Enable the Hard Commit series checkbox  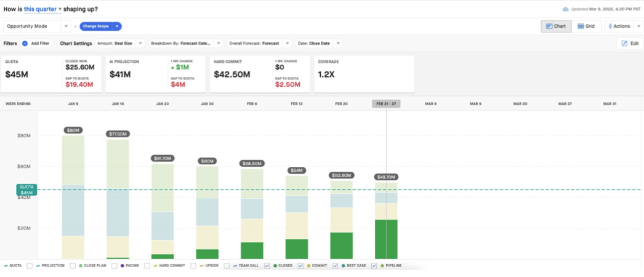pos(147,265)
